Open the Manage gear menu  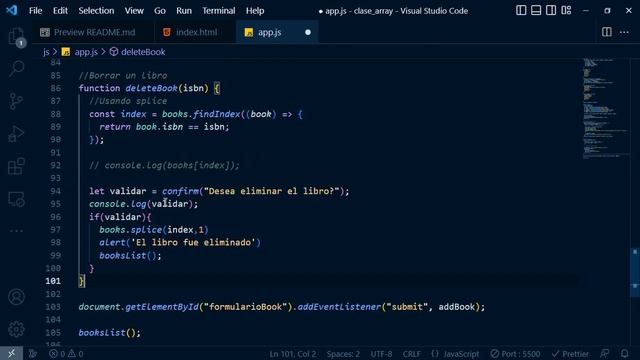(x=16, y=329)
